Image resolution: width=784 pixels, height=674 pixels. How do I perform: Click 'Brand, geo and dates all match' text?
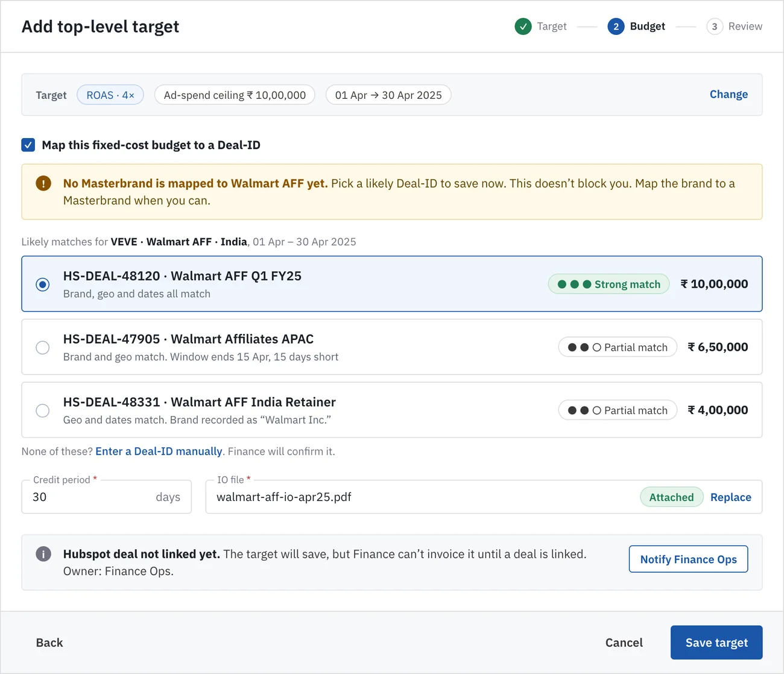(137, 294)
